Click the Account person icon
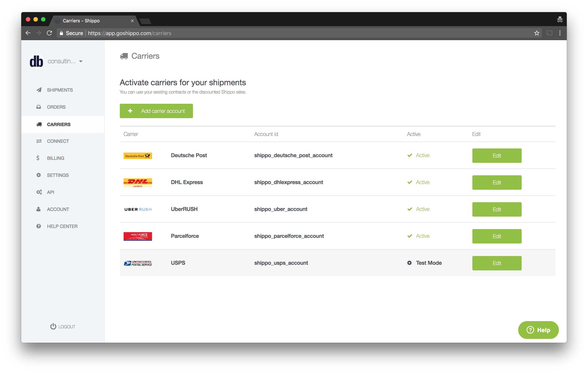 click(38, 209)
